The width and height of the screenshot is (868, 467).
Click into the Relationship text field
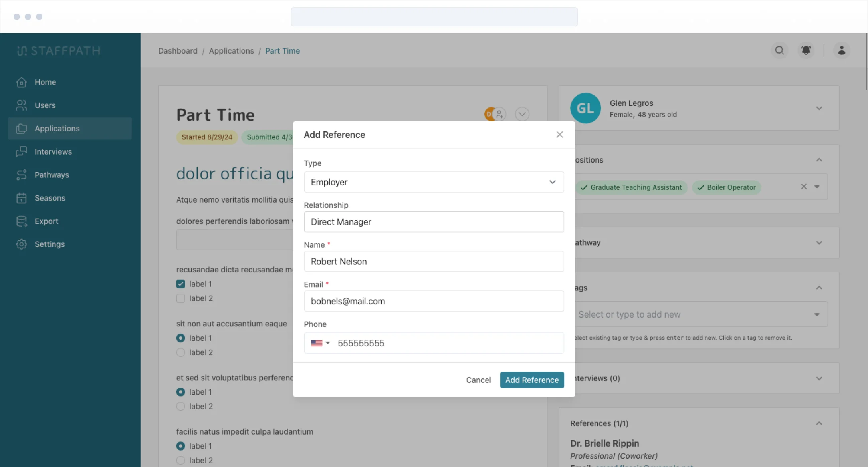tap(434, 222)
